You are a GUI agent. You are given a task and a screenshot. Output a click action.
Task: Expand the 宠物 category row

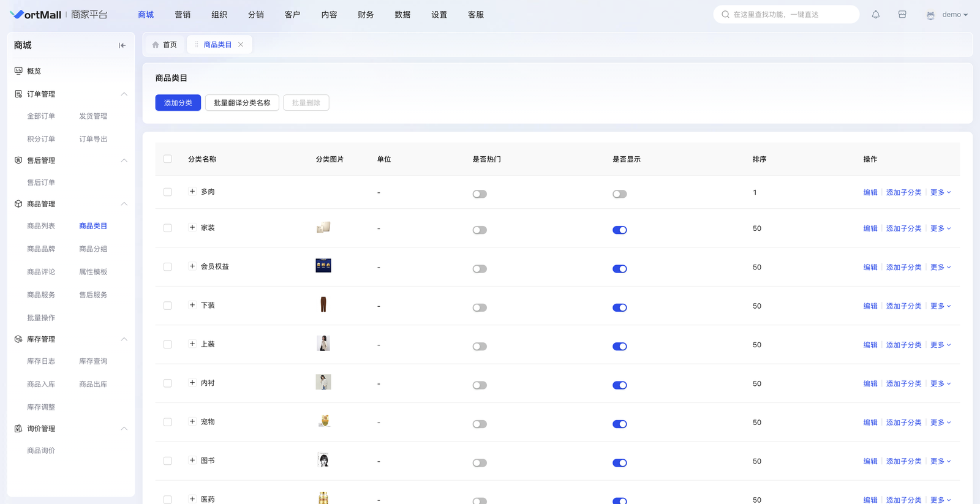[x=192, y=421]
